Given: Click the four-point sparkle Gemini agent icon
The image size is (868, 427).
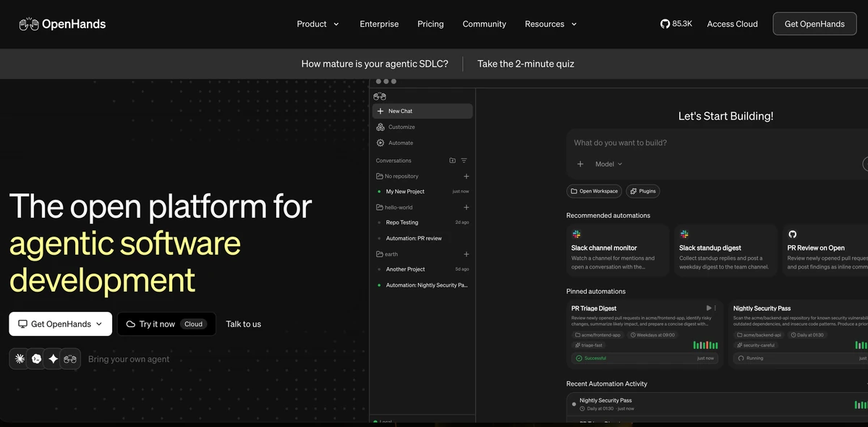Looking at the screenshot, I should [53, 358].
